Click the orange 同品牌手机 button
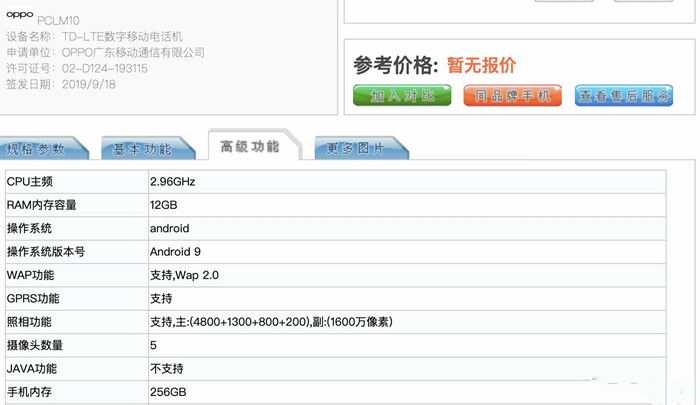Viewport: 700px width, 405px height. (512, 96)
